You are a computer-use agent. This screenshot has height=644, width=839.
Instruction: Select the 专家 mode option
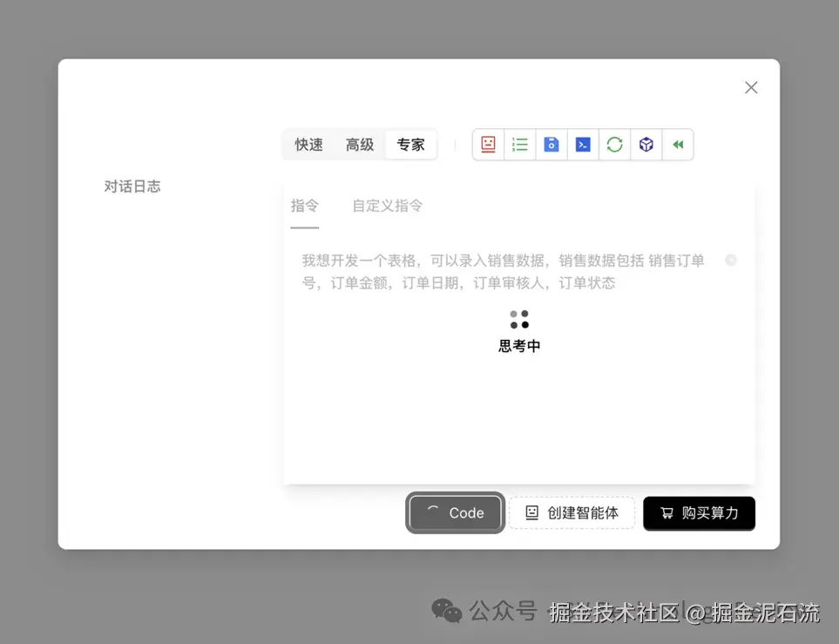coord(410,145)
